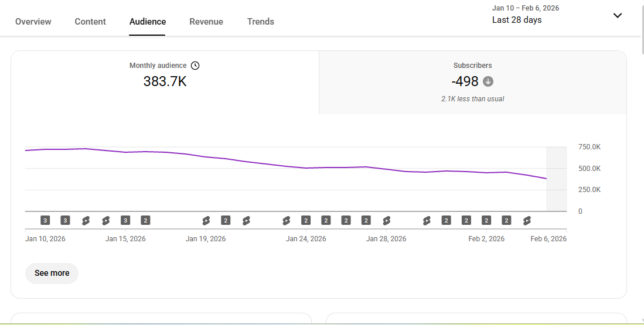Click the '3' video marker above Jan 15, 2026

[125, 220]
